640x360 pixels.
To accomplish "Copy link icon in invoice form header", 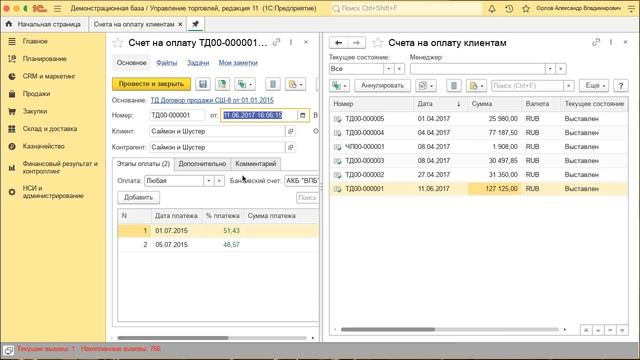I will (x=277, y=42).
